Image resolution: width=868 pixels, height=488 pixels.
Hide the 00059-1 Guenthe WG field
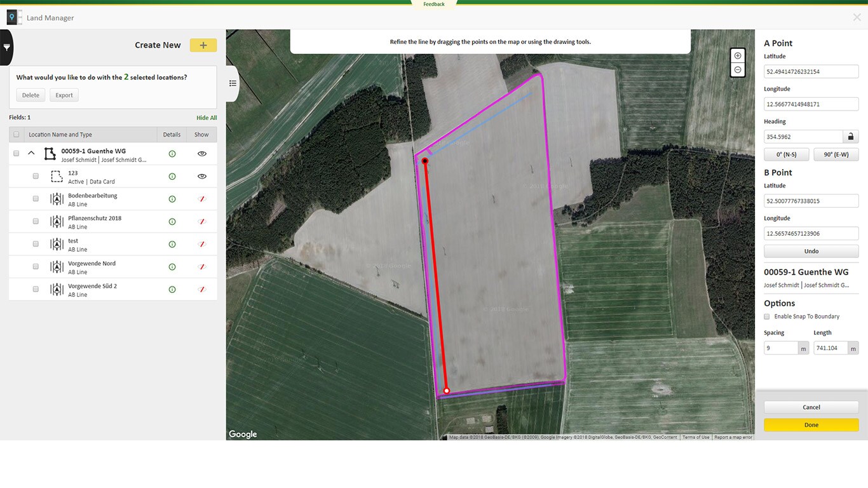pyautogui.click(x=202, y=154)
